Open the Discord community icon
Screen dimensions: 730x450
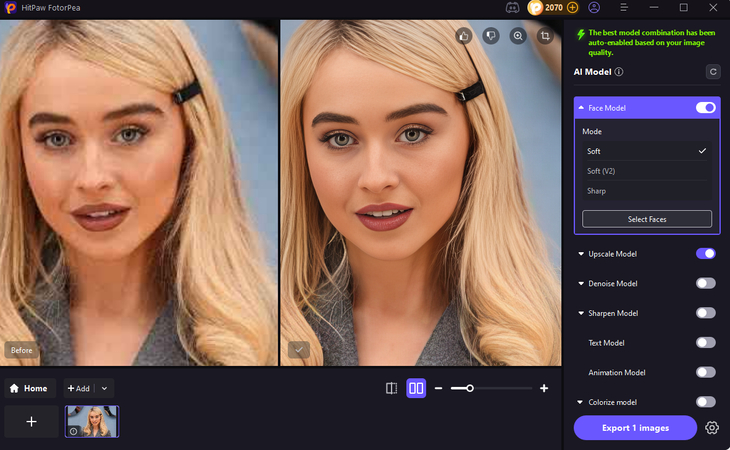(512, 7)
